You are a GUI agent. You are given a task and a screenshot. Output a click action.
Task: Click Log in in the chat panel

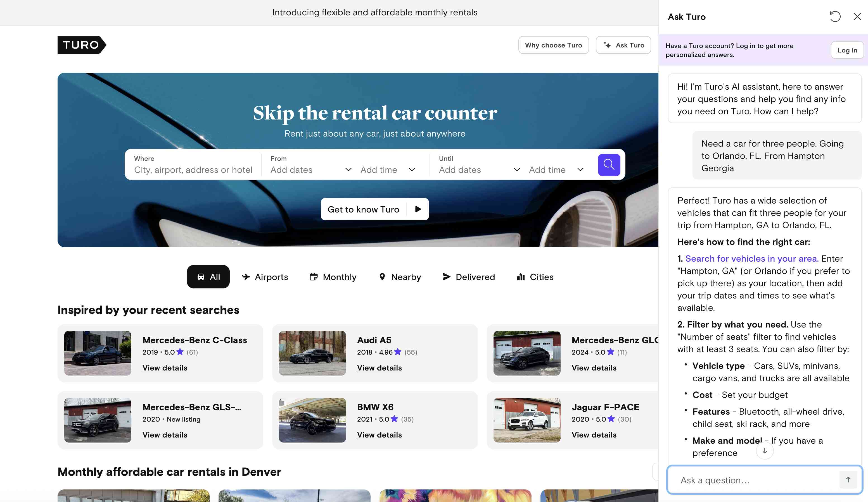[x=847, y=50]
